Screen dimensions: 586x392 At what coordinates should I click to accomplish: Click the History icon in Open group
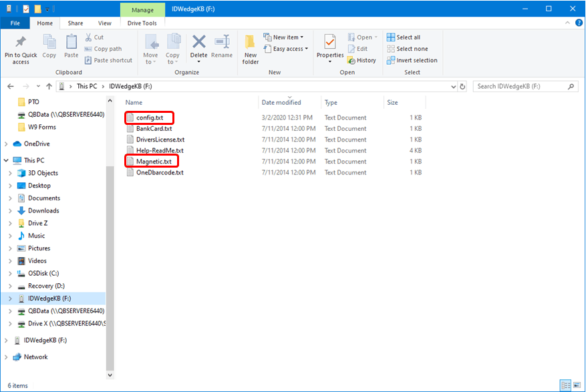click(361, 60)
